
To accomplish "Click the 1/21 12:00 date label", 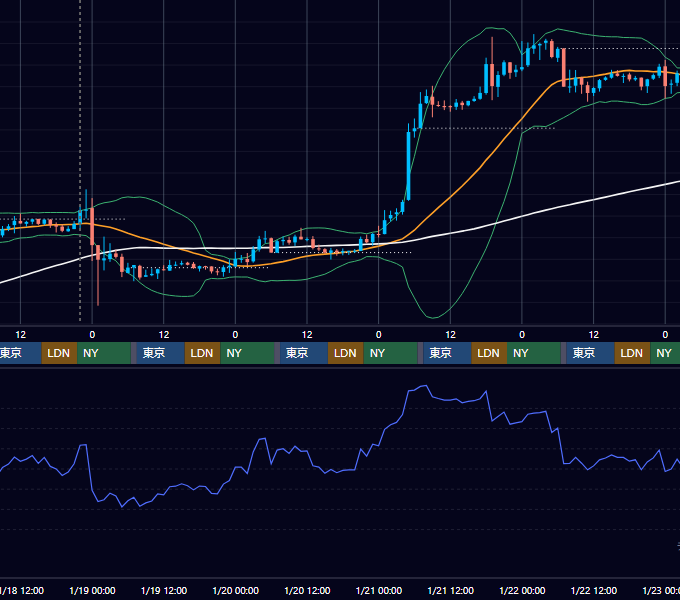I will 451,590.
